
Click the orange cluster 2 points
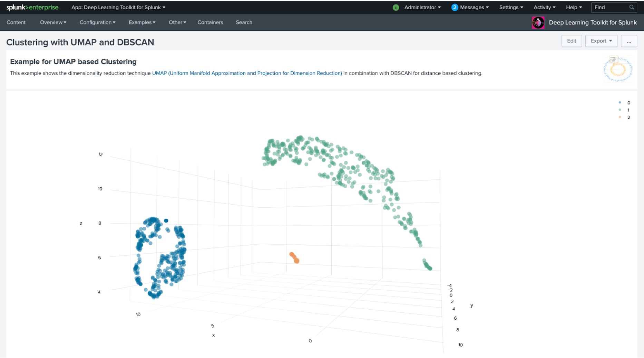click(294, 258)
